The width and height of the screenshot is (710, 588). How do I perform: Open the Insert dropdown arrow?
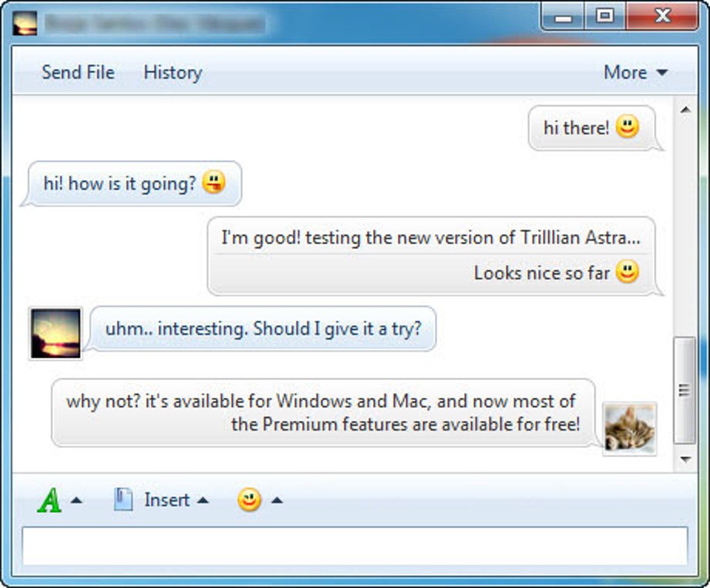click(x=203, y=500)
